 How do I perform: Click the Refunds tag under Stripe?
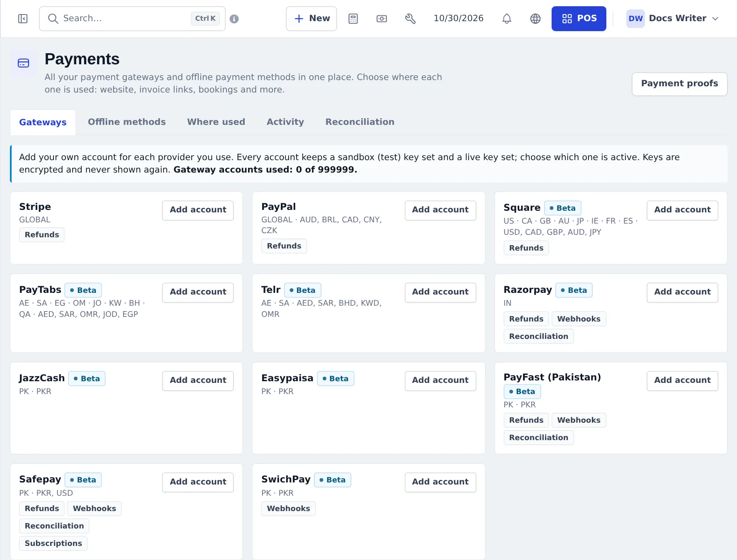(42, 235)
